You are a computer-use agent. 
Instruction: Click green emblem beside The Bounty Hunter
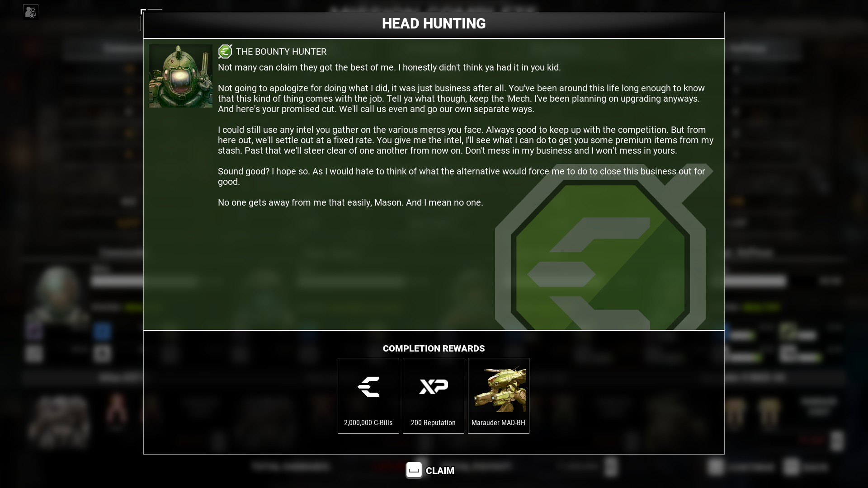point(225,52)
